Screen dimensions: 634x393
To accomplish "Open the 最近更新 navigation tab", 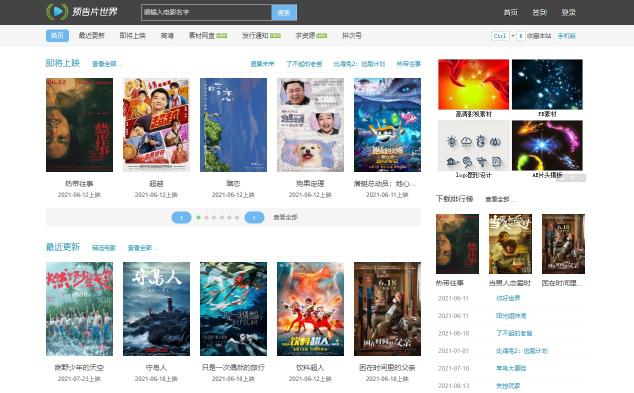I will click(92, 36).
